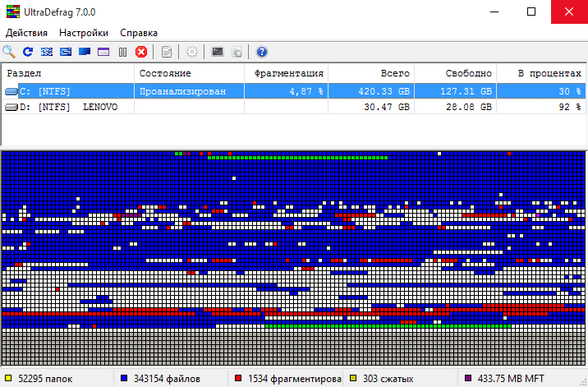The image size is (588, 387).
Task: Click purple swatch beside 433.75 MB MFT
Action: (x=468, y=378)
